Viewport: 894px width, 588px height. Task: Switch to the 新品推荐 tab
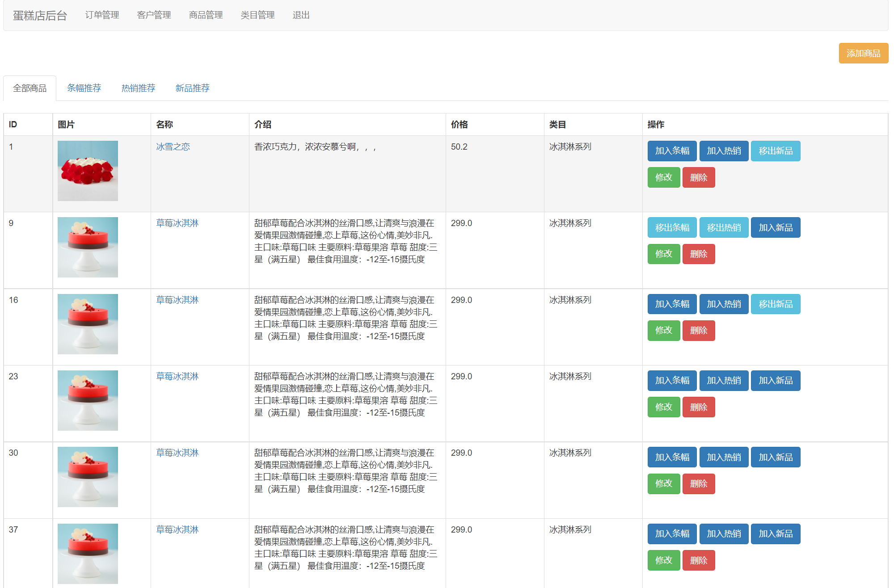192,88
